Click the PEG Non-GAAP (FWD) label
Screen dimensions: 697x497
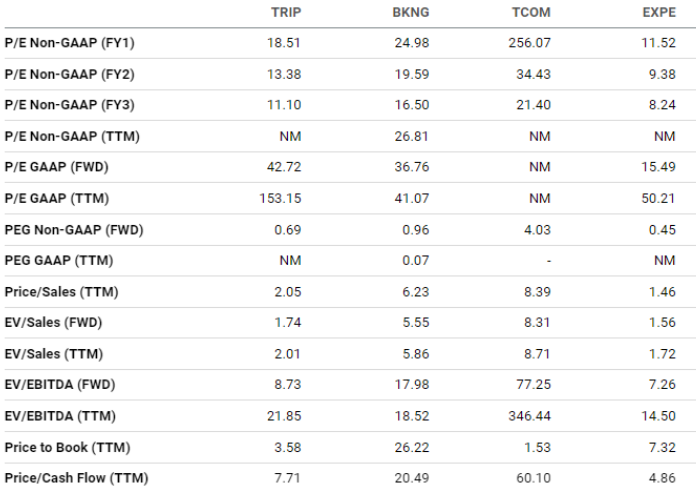click(x=74, y=230)
